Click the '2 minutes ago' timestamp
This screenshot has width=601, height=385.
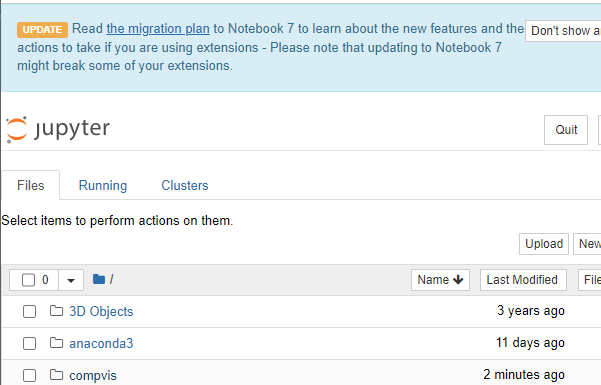524,374
